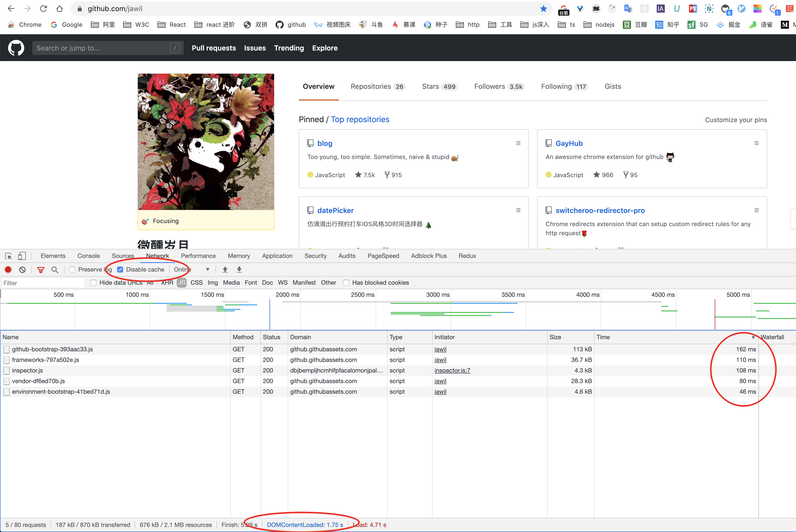Click the Time column sort arrow
The width and height of the screenshot is (796, 532).
(753, 338)
